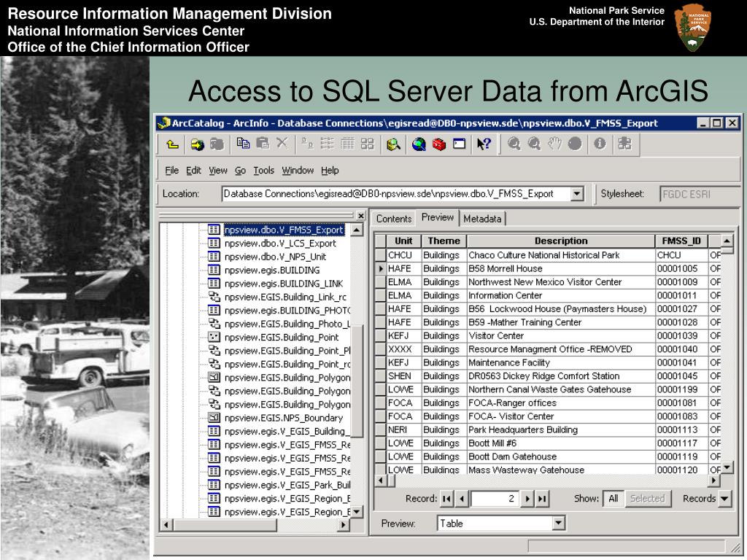The width and height of the screenshot is (747, 560).
Task: Expand the Preview type Table dropdown
Action: 558,524
